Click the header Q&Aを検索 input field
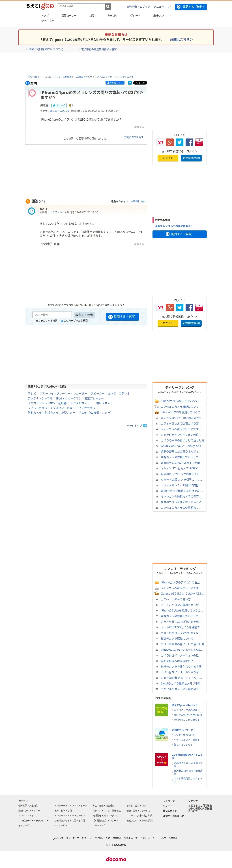 coord(81,6)
